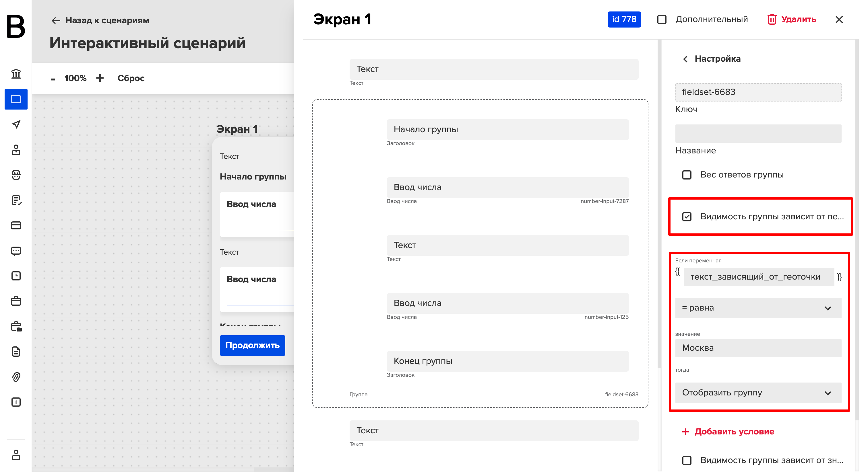Zoom out with the minus icon
868x472 pixels.
tap(53, 79)
